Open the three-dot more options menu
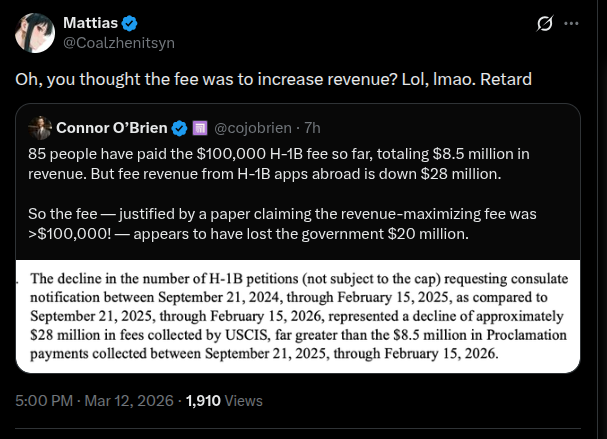 tap(571, 24)
